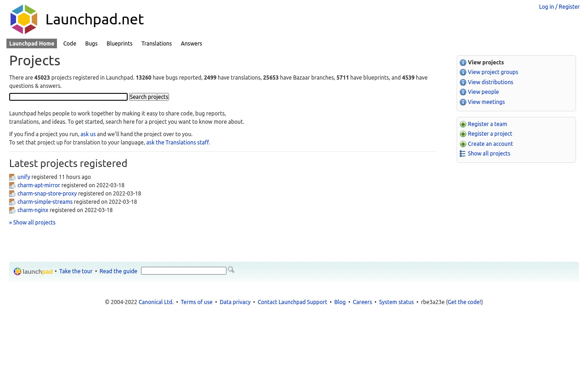Screen dimensions: 588x368
Task: Click the project icon next to unify
Action: (12, 177)
